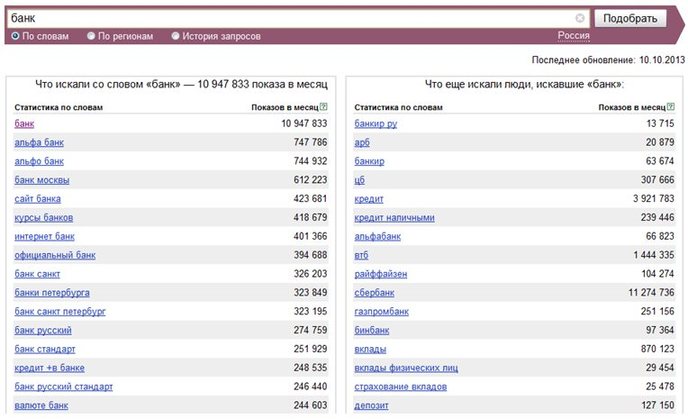This screenshot has width=688, height=419.
Task: Select the История запросов radio button
Action: [176, 36]
